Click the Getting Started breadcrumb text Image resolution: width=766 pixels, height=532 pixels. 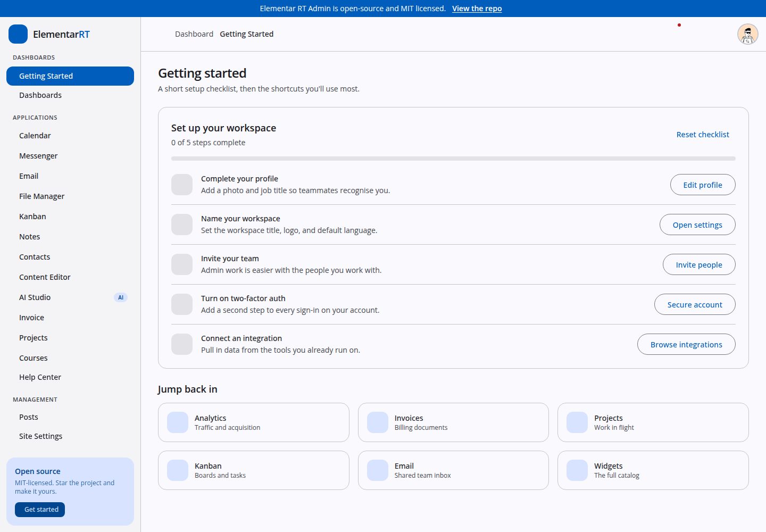click(247, 34)
